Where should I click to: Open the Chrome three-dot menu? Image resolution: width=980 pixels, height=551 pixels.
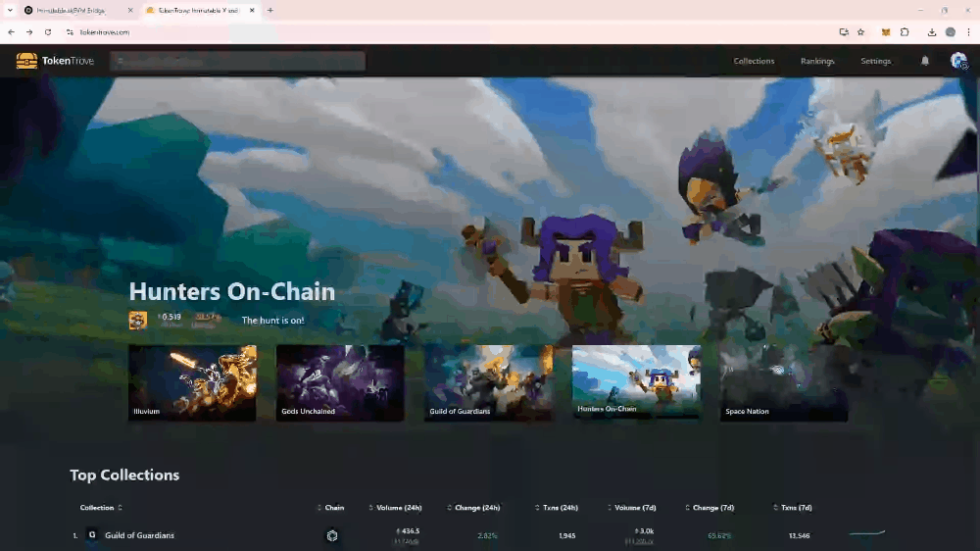pos(969,32)
